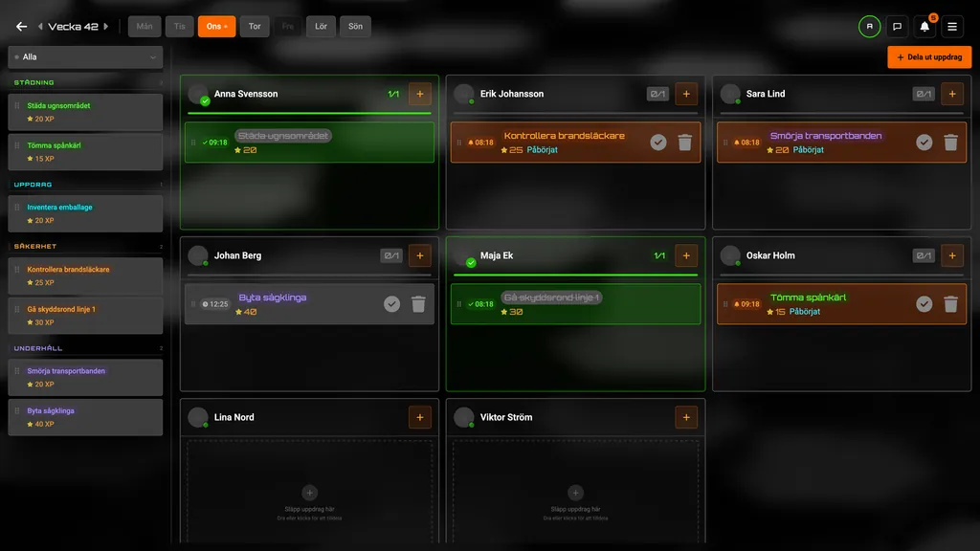980x551 pixels.
Task: Add task to Sara Lind
Action: 952,94
